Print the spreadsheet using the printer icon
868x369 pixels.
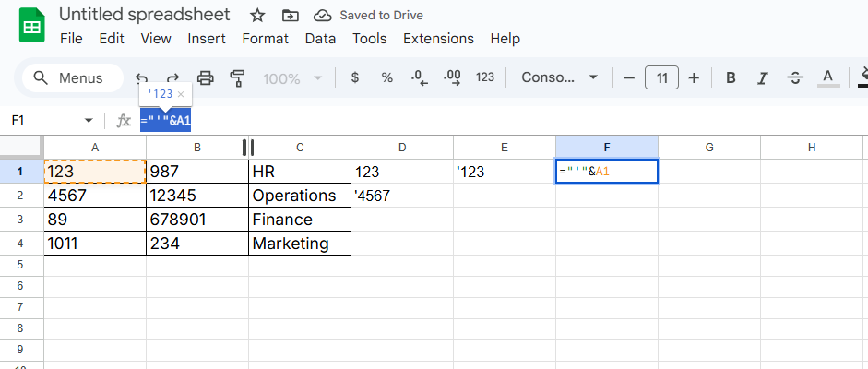pos(206,78)
